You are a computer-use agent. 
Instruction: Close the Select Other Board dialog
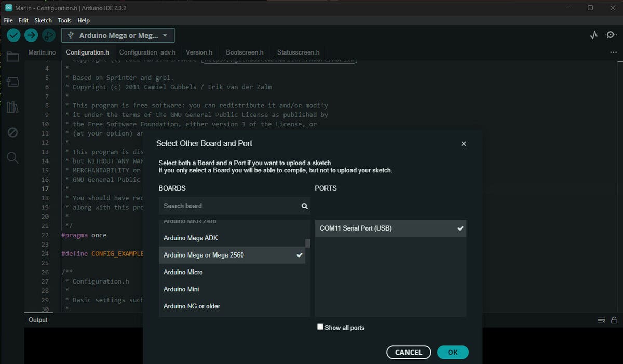[464, 144]
